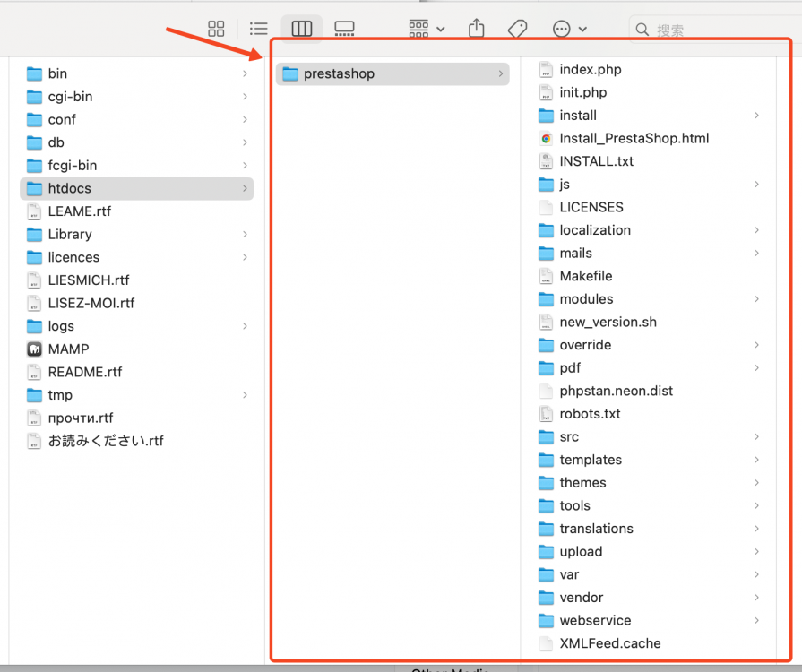Expand prestashop folder chevron

point(501,73)
